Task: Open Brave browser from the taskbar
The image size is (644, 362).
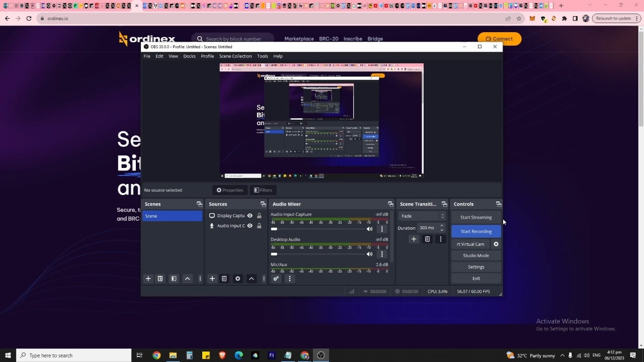Action: 222,355
